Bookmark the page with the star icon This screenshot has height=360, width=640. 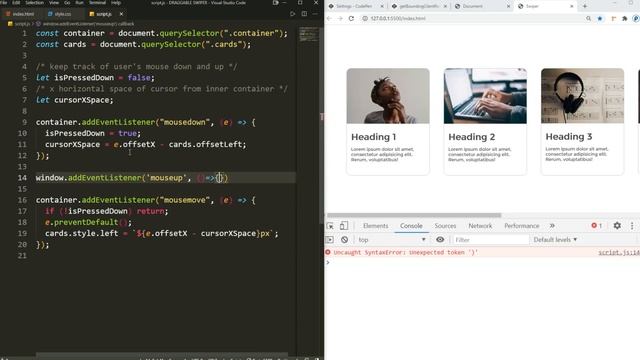point(600,18)
